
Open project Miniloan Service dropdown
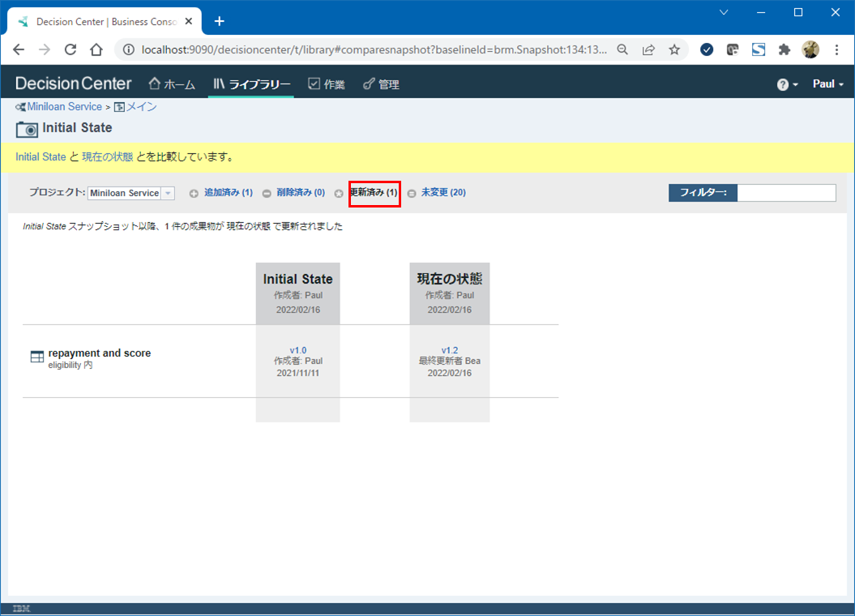pos(130,193)
